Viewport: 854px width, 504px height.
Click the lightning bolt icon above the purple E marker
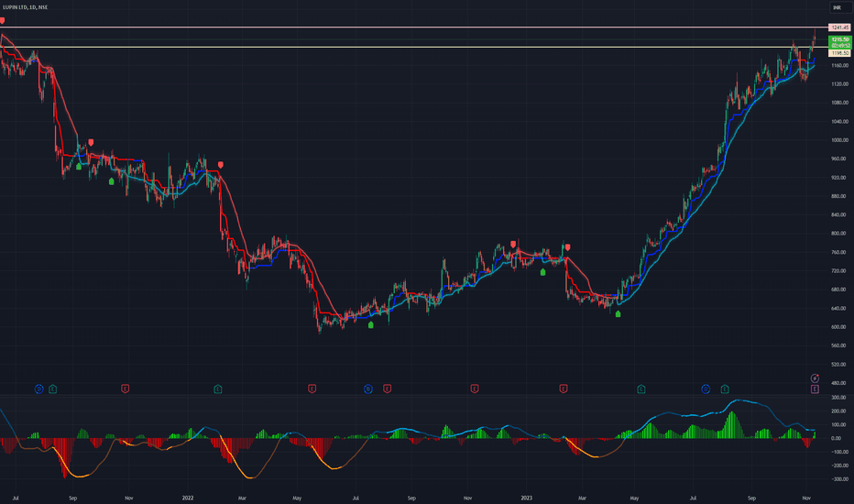pyautogui.click(x=815, y=378)
